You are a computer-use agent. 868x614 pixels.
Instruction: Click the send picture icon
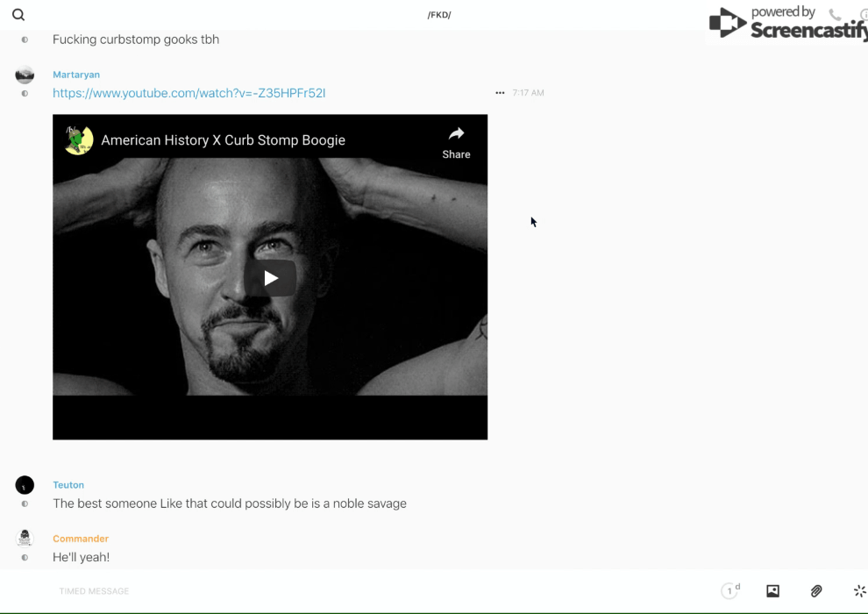(772, 591)
